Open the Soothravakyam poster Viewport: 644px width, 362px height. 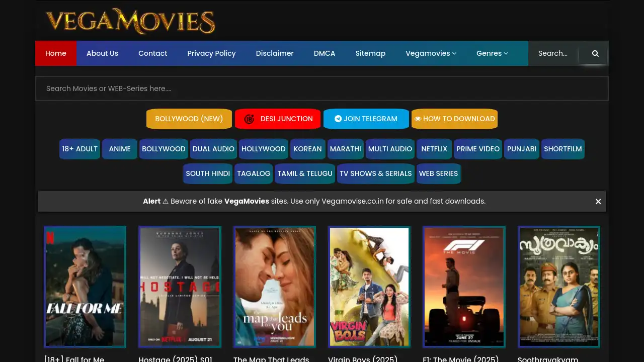point(559,287)
